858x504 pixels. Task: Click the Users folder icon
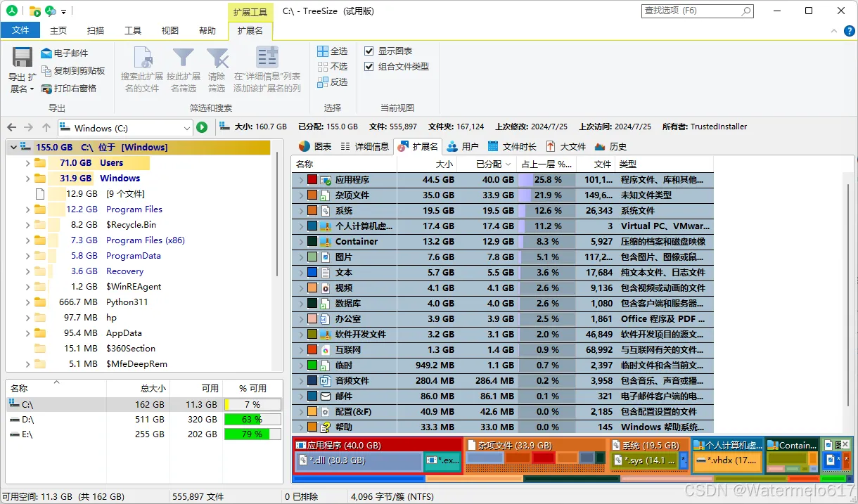click(x=40, y=163)
